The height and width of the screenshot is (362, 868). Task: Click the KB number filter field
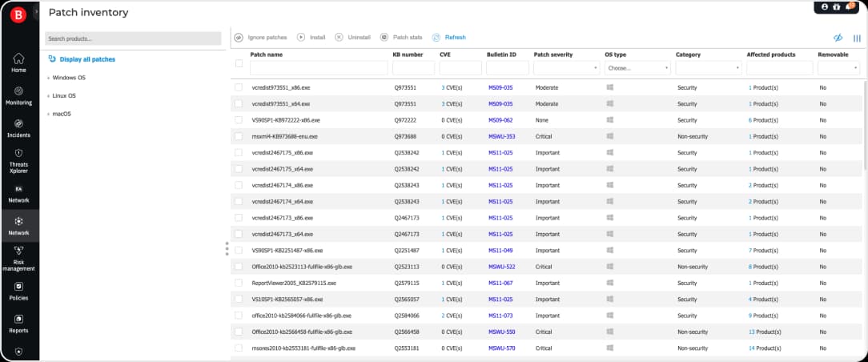(413, 68)
